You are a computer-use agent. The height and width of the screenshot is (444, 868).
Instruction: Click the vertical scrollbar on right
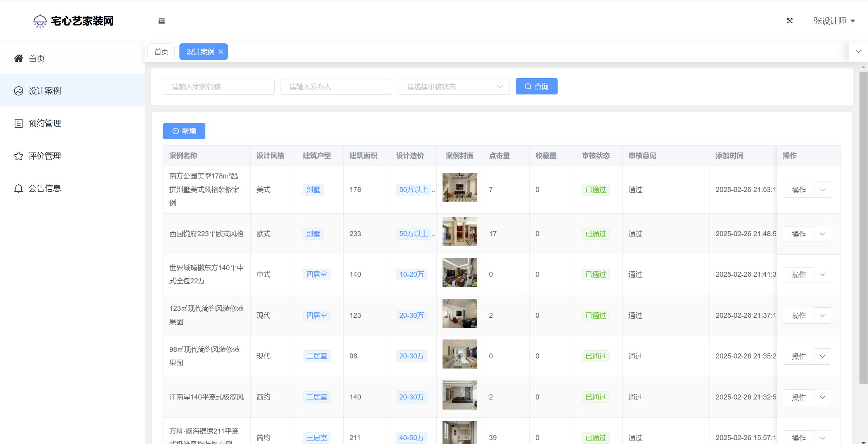click(863, 227)
